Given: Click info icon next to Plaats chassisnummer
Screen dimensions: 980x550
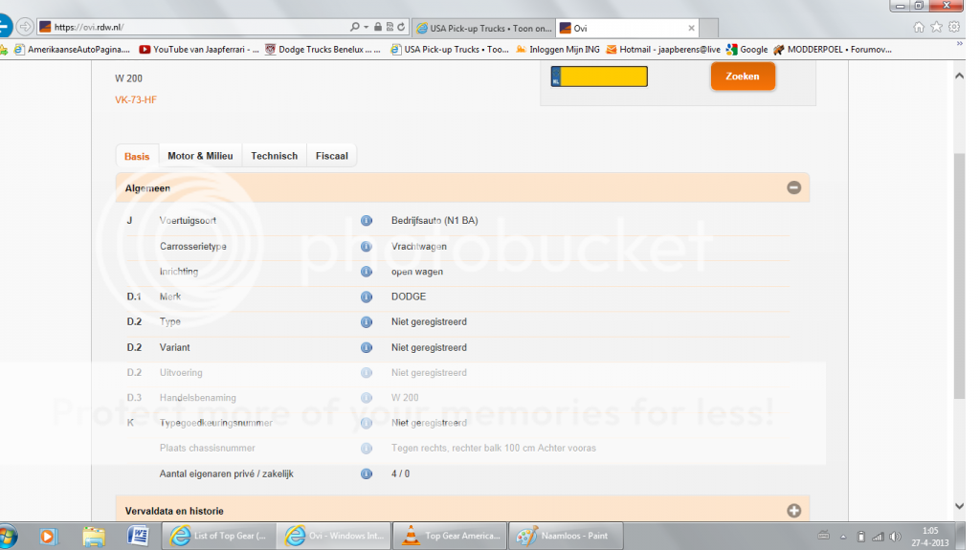Looking at the screenshot, I should coord(367,448).
